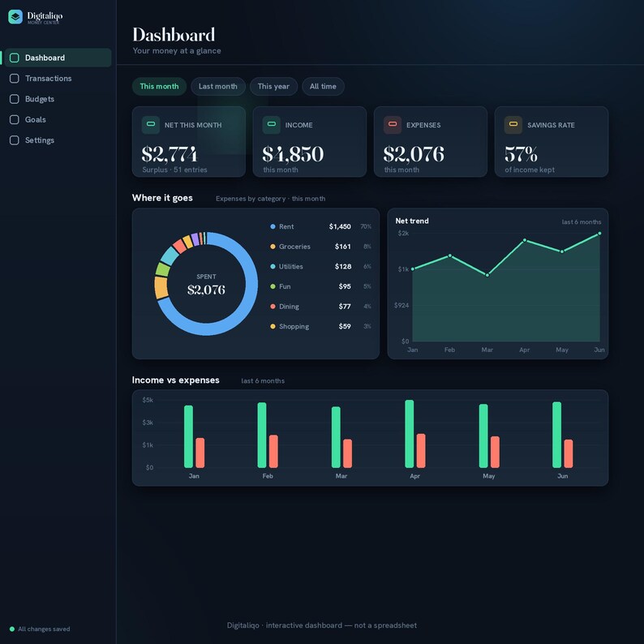Image resolution: width=644 pixels, height=644 pixels.
Task: Click the Apr data point on Net trend
Action: [525, 240]
